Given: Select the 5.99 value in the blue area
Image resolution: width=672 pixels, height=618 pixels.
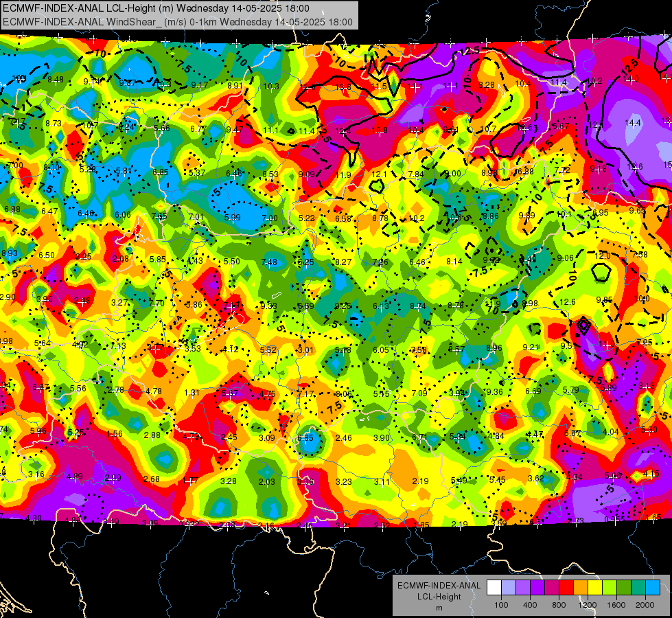Looking at the screenshot, I should point(232,218).
